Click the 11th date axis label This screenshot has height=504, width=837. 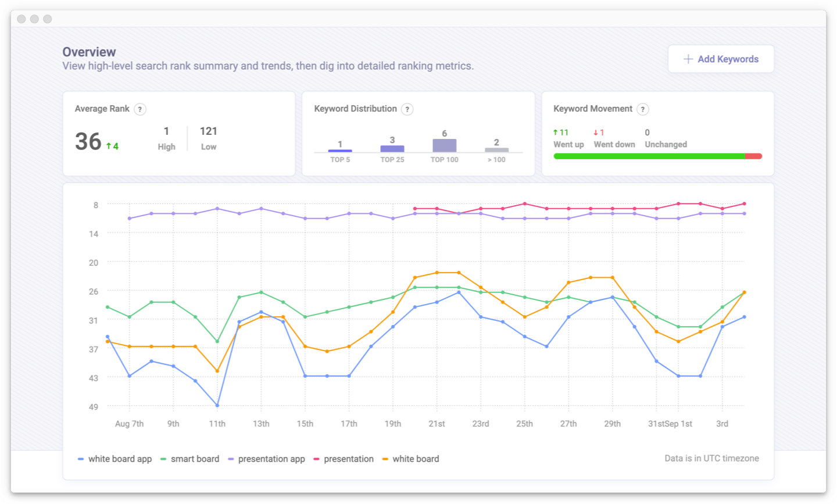coord(217,424)
